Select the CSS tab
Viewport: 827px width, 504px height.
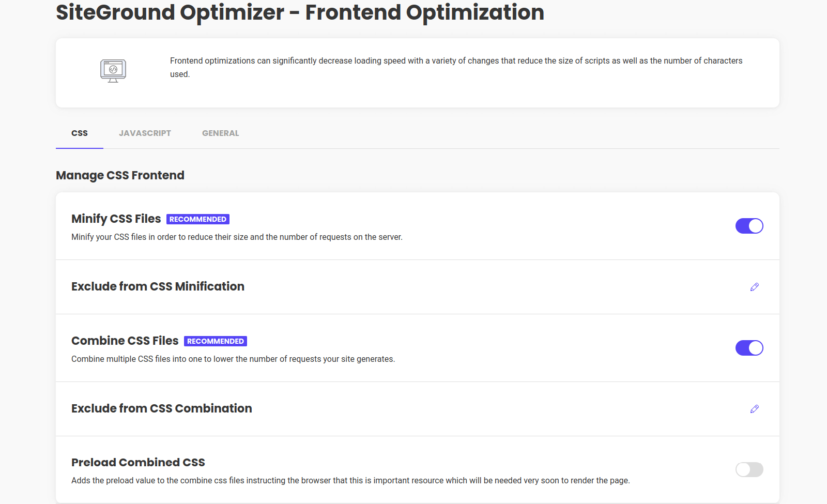tap(79, 133)
